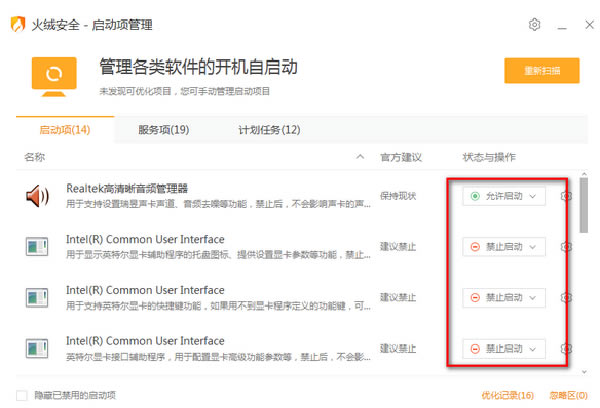The image size is (600, 408).
Task: Open 优化记录(16) link
Action: [x=507, y=395]
